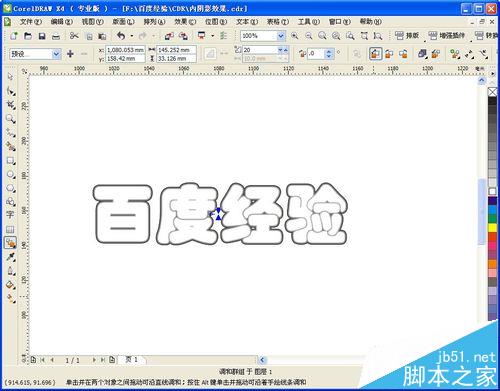The width and height of the screenshot is (500, 391).
Task: Open the 视图 (View) menu
Action: 92,22
